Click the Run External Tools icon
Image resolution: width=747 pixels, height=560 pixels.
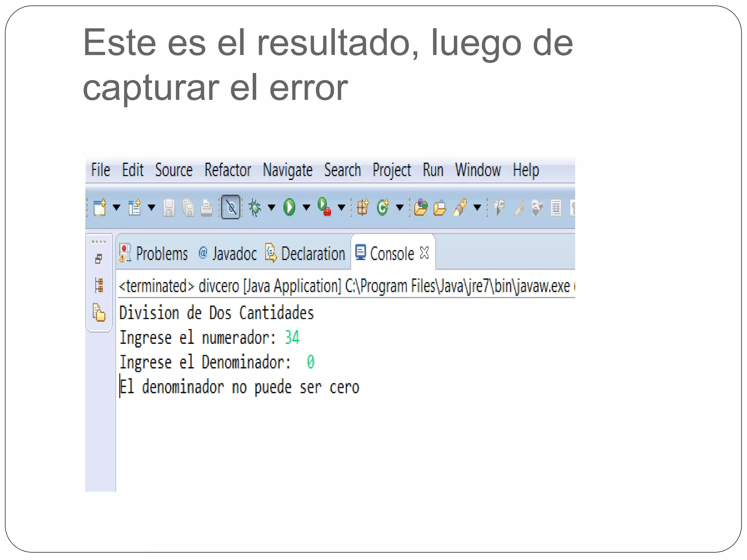tap(324, 207)
